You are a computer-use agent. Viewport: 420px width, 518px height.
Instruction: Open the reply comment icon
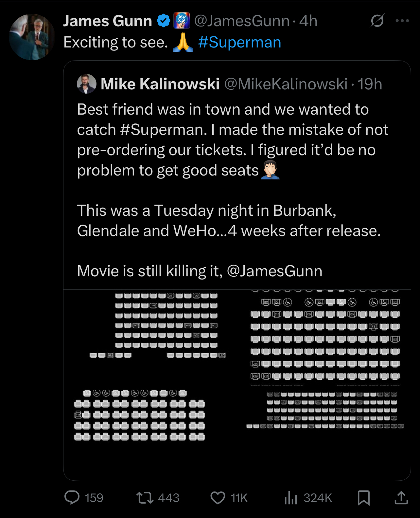coord(72,497)
